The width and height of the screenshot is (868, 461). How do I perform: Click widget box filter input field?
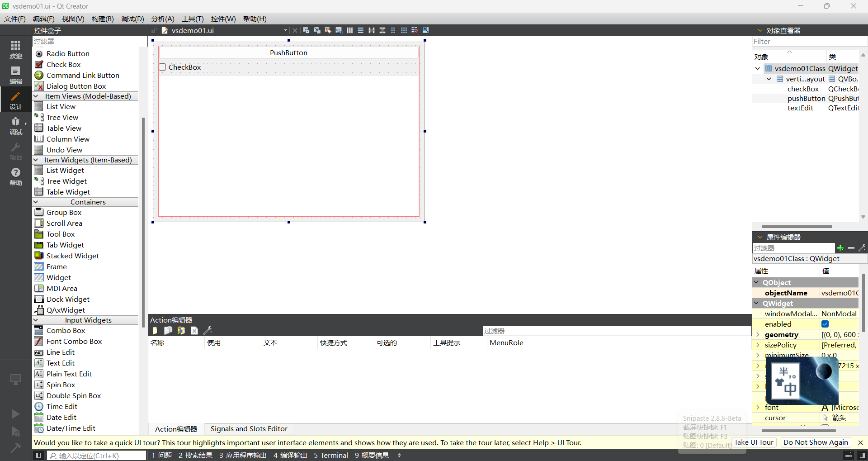click(90, 41)
